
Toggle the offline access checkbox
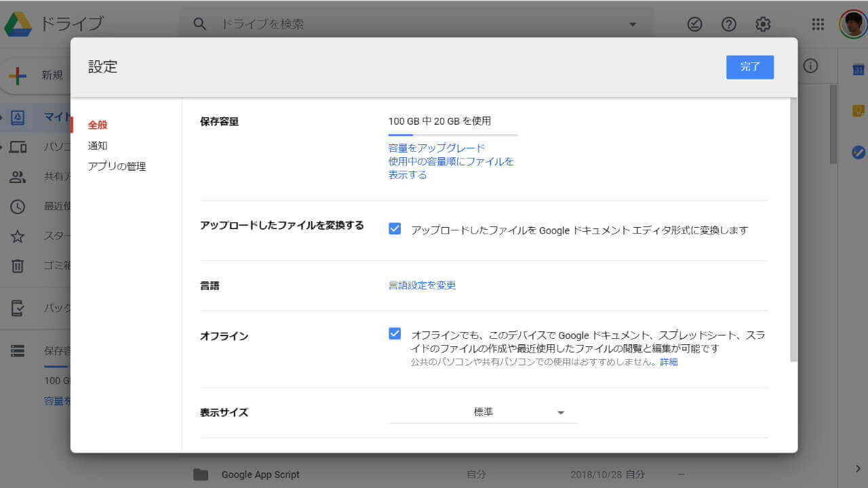tap(395, 334)
